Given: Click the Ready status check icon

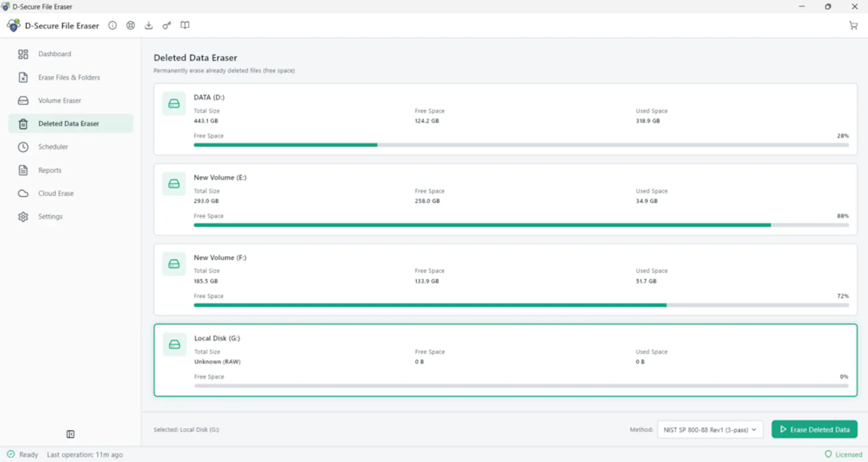Looking at the screenshot, I should point(11,454).
